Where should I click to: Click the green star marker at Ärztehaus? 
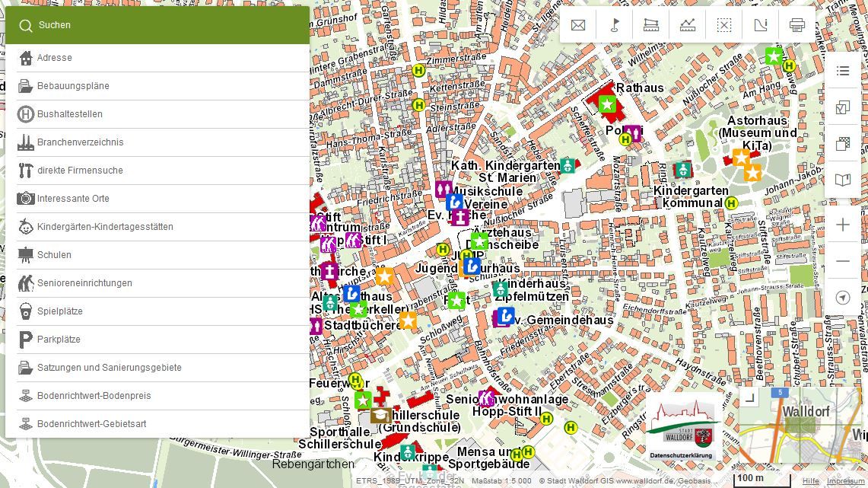point(479,241)
